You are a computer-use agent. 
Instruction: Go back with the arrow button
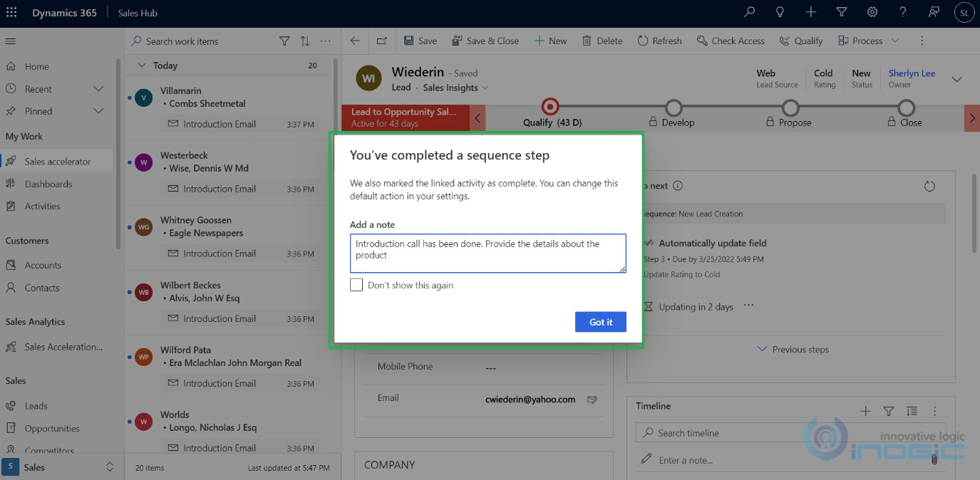click(355, 41)
